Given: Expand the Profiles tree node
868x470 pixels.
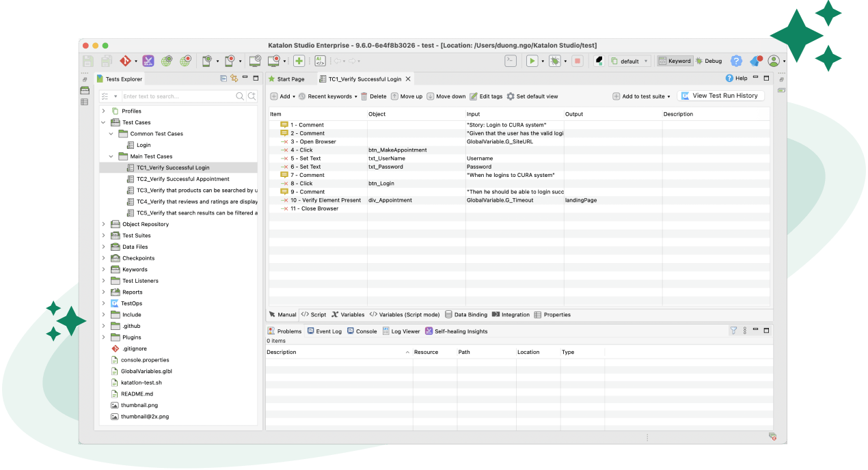Looking at the screenshot, I should pyautogui.click(x=104, y=111).
